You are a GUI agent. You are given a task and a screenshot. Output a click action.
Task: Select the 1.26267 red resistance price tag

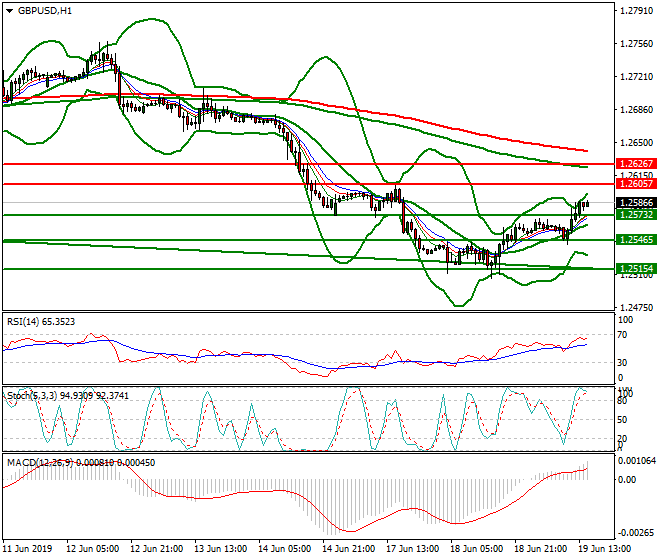[x=636, y=163]
